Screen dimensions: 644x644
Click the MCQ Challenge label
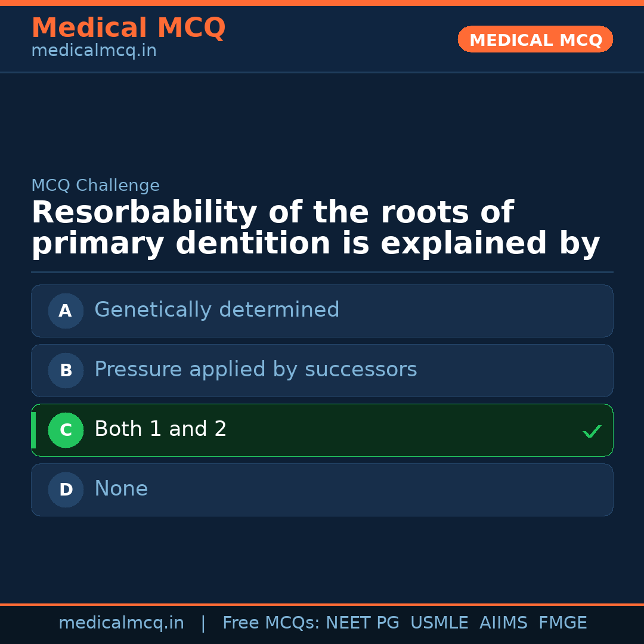[x=95, y=185]
